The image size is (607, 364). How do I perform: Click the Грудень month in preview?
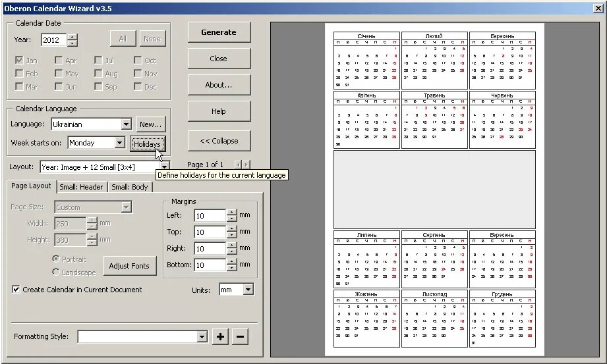tap(502, 319)
